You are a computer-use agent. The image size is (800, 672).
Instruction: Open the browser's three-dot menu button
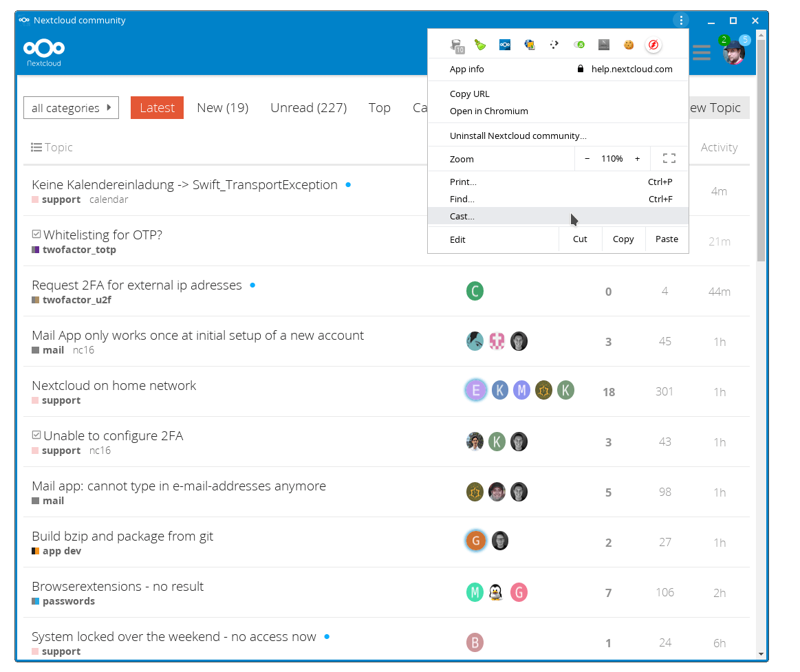[680, 20]
